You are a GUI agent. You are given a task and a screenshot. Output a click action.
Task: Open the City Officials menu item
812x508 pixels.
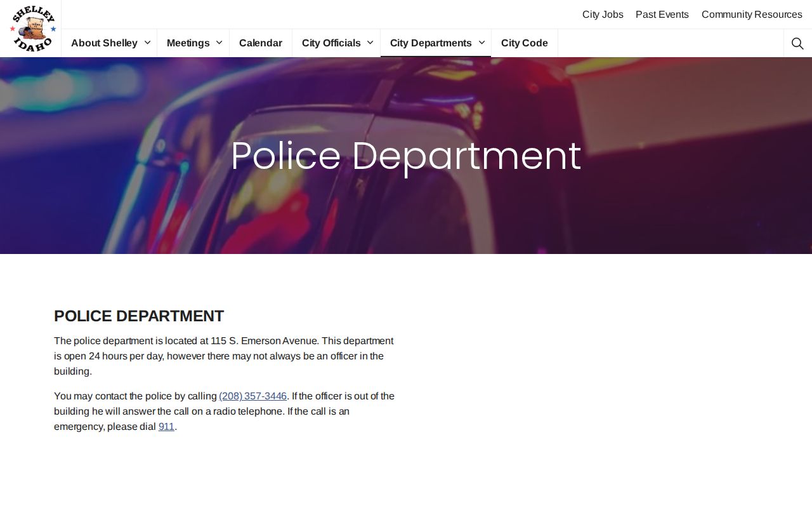pos(331,43)
